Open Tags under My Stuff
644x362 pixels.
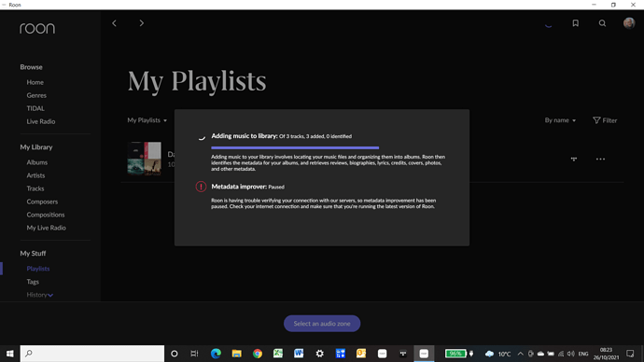click(33, 282)
